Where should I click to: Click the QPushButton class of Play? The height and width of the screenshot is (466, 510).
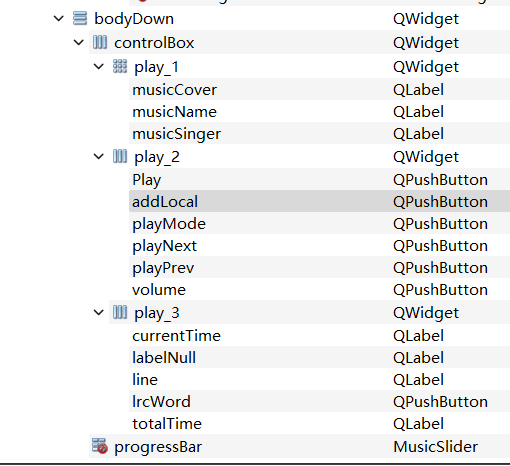click(440, 179)
